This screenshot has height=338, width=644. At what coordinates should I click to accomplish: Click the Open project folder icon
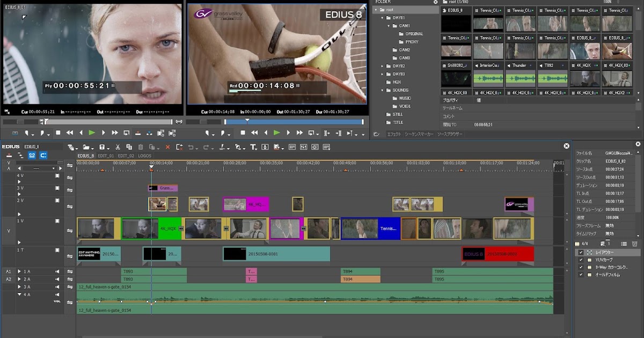point(85,147)
